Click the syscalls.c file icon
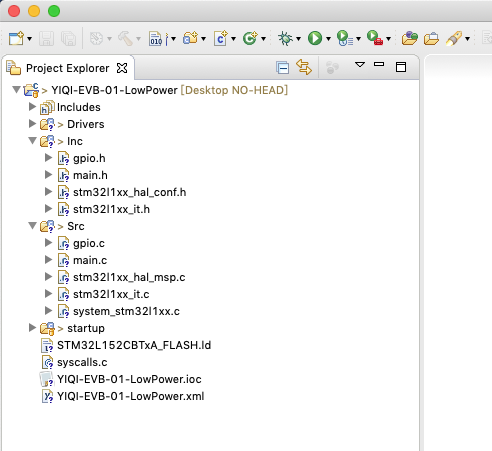This screenshot has height=451, width=492. click(47, 362)
